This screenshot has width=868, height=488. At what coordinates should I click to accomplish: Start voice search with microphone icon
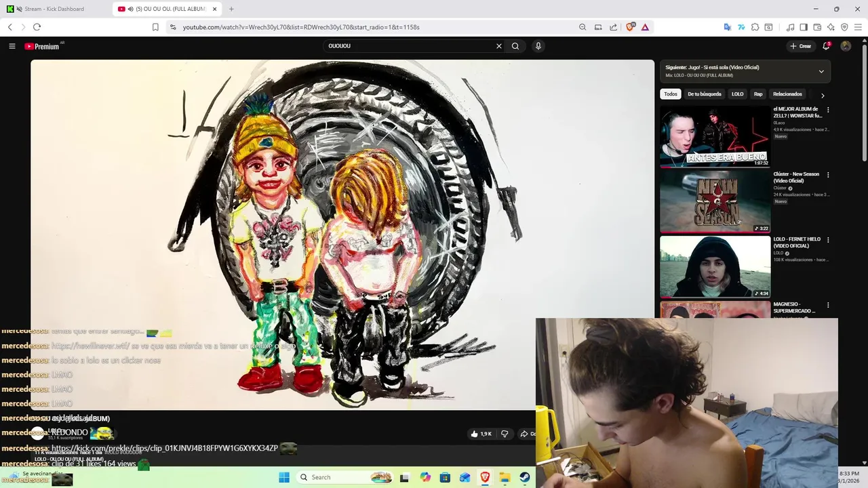[x=538, y=46]
